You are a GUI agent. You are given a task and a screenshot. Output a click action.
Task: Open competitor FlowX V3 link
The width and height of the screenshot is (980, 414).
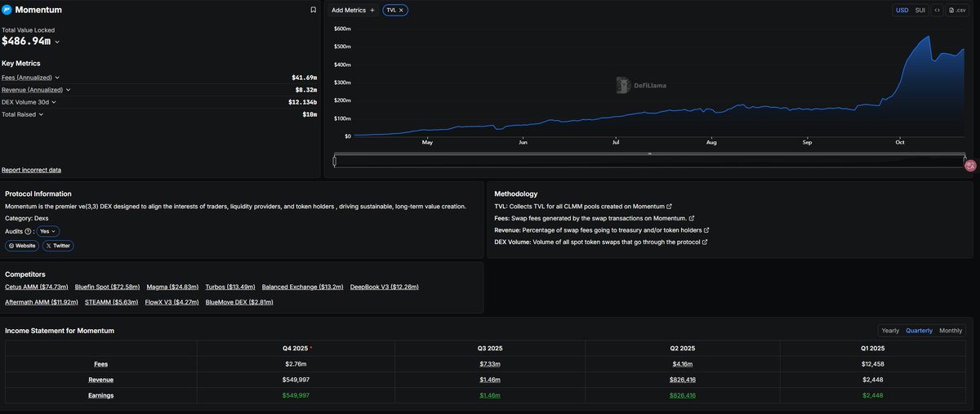(x=172, y=302)
